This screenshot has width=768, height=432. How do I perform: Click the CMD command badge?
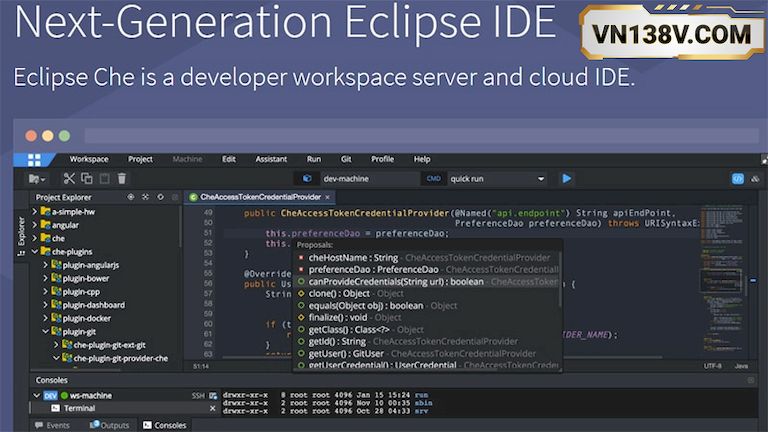433,179
